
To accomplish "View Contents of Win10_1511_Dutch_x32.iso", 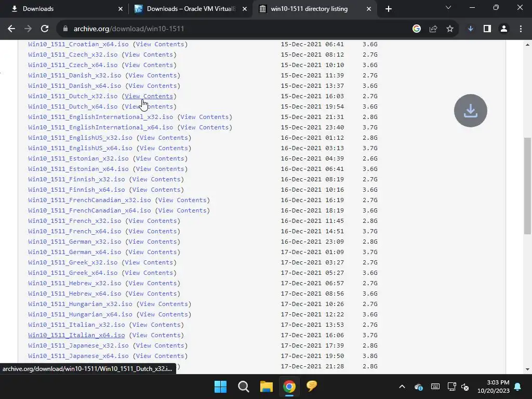I will [x=149, y=96].
